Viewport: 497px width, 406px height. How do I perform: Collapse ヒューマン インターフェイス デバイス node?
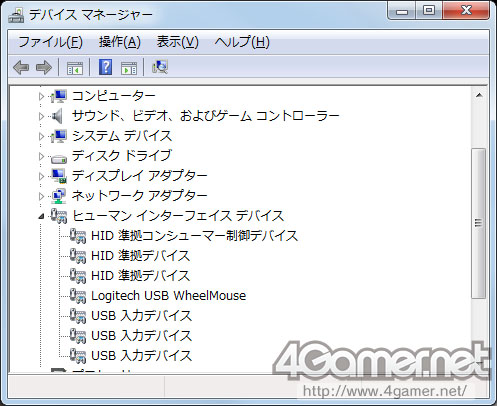[41, 216]
